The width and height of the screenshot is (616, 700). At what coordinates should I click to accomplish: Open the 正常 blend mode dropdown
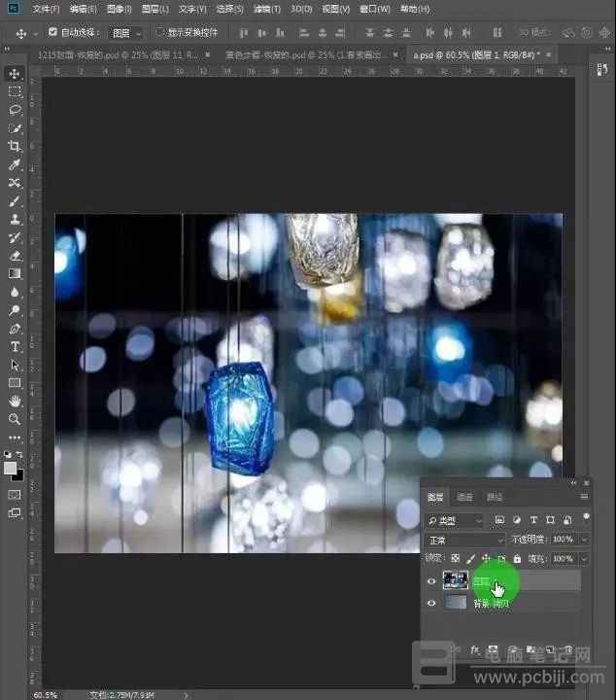coord(464,541)
